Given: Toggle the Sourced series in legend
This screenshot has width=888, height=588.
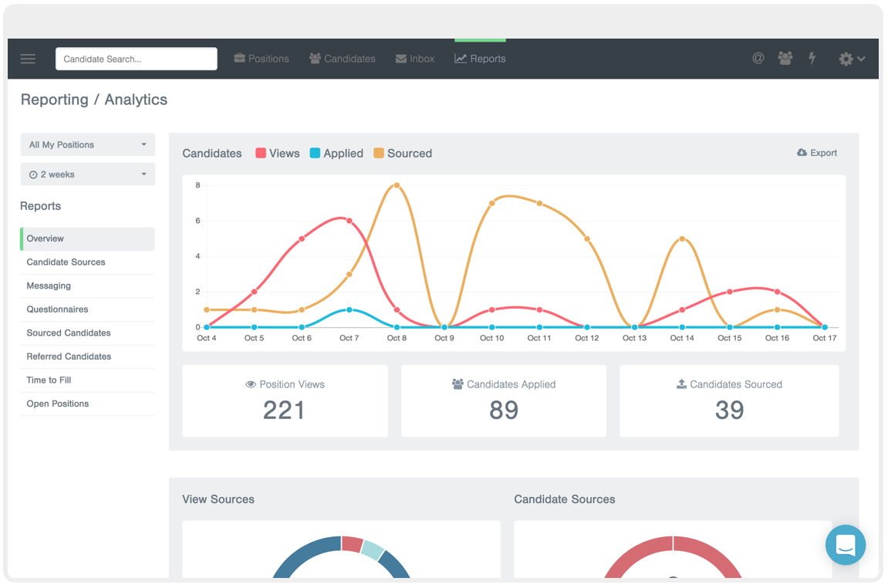Looking at the screenshot, I should pyautogui.click(x=403, y=154).
